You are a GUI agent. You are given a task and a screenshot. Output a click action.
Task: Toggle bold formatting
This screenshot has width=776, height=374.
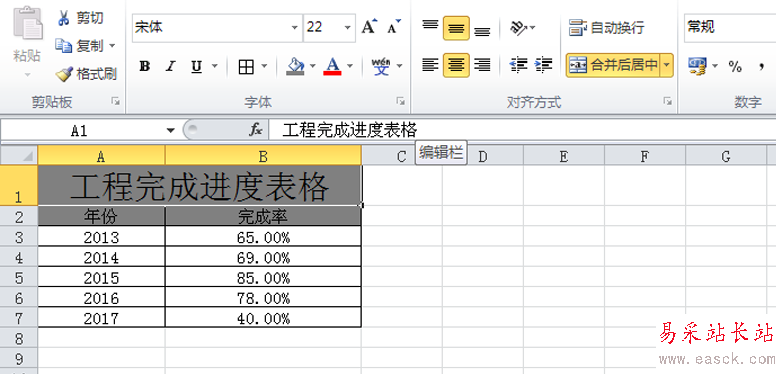pos(145,66)
